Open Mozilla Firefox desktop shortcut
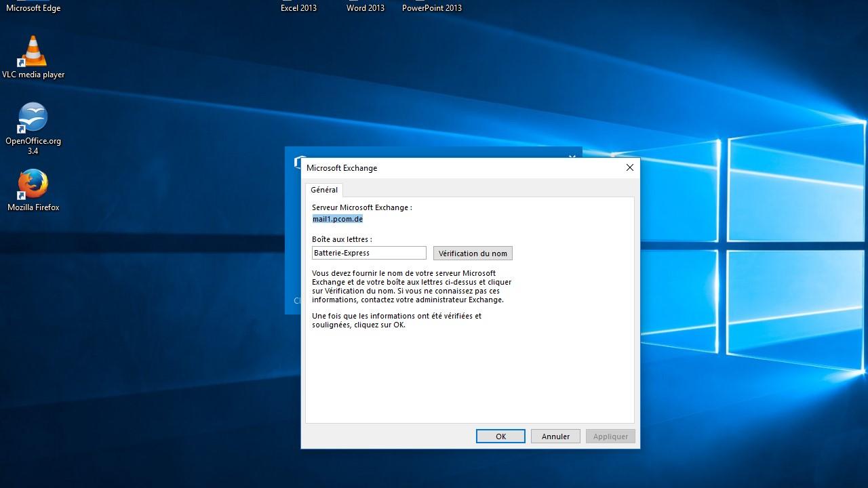The width and height of the screenshot is (868, 488). pos(33,190)
